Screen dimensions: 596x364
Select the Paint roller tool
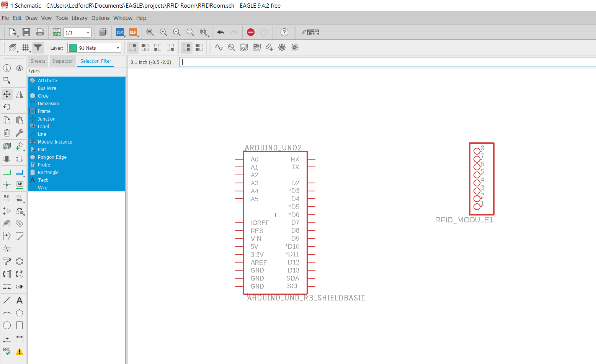[7, 261]
